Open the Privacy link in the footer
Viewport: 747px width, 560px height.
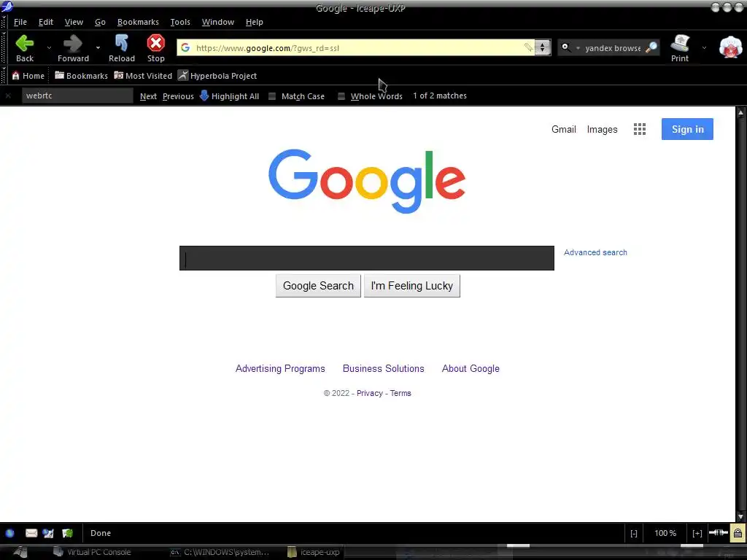(x=370, y=393)
